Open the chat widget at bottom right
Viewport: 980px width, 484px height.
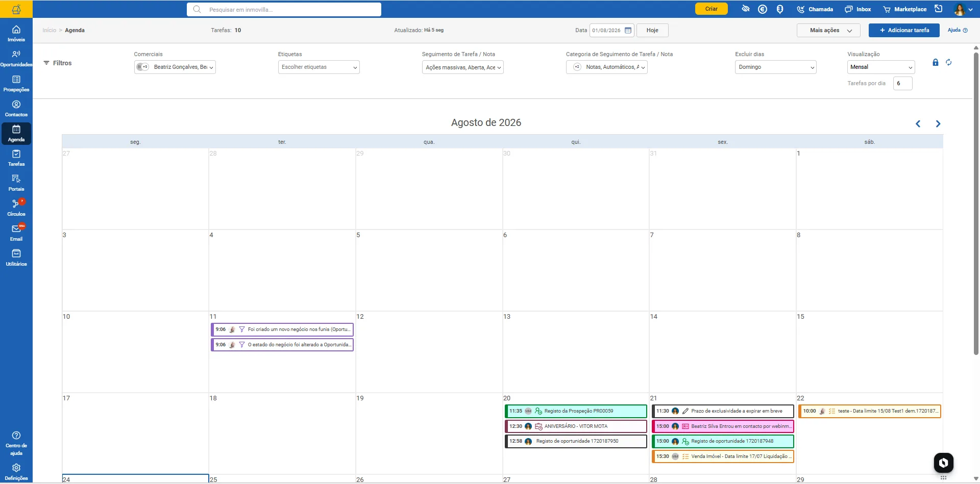point(944,463)
